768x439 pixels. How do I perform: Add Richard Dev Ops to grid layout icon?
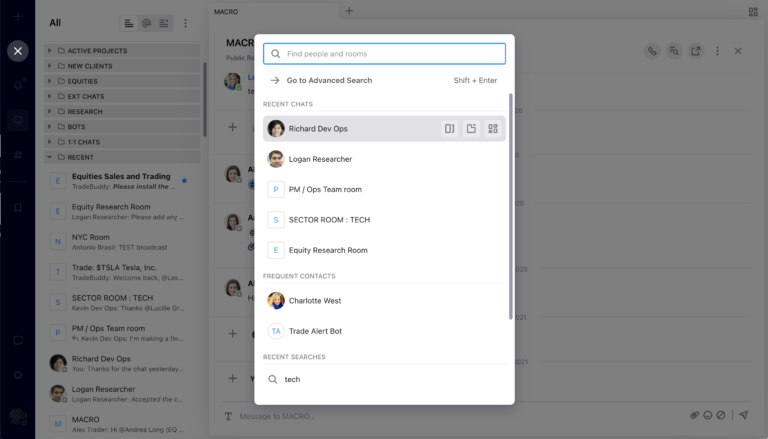click(x=493, y=129)
